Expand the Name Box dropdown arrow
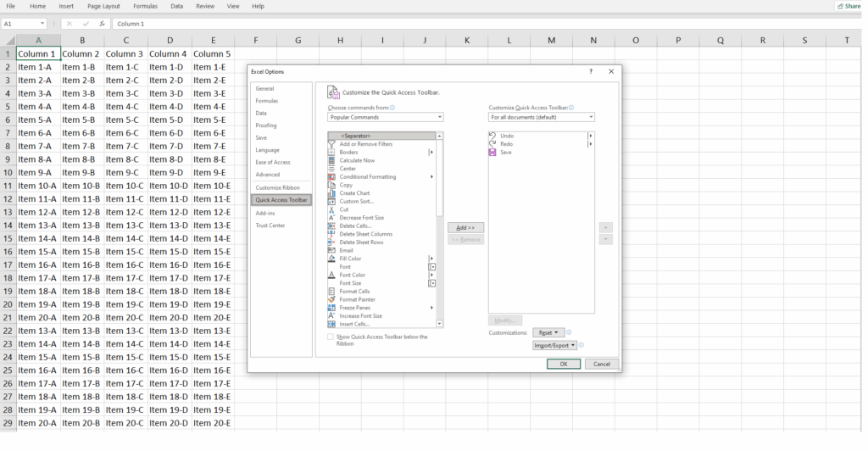 point(42,24)
